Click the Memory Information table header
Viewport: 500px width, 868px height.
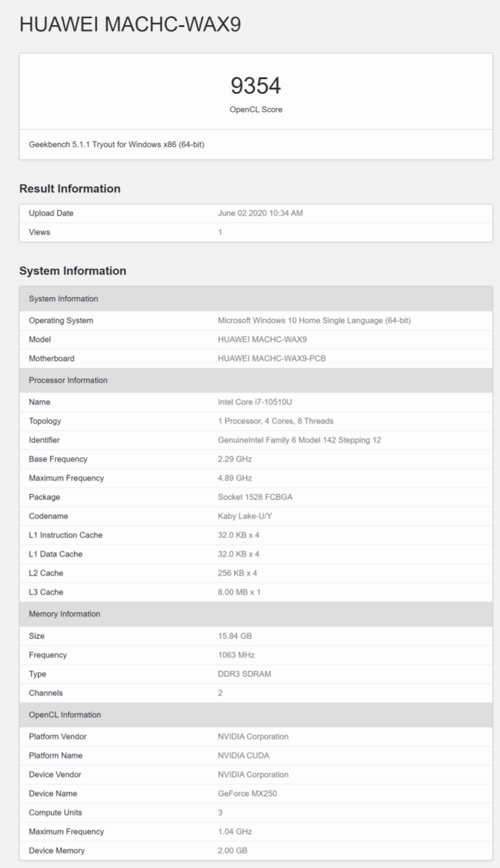[64, 614]
